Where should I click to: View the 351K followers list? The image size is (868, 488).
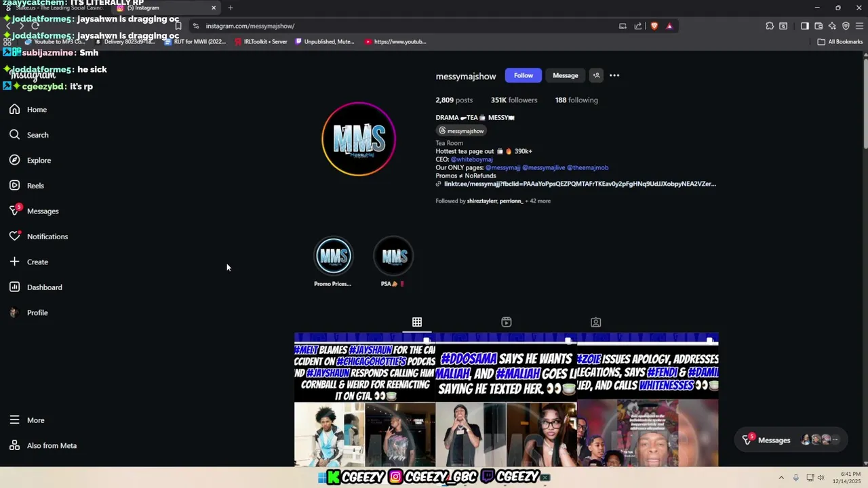(x=514, y=100)
